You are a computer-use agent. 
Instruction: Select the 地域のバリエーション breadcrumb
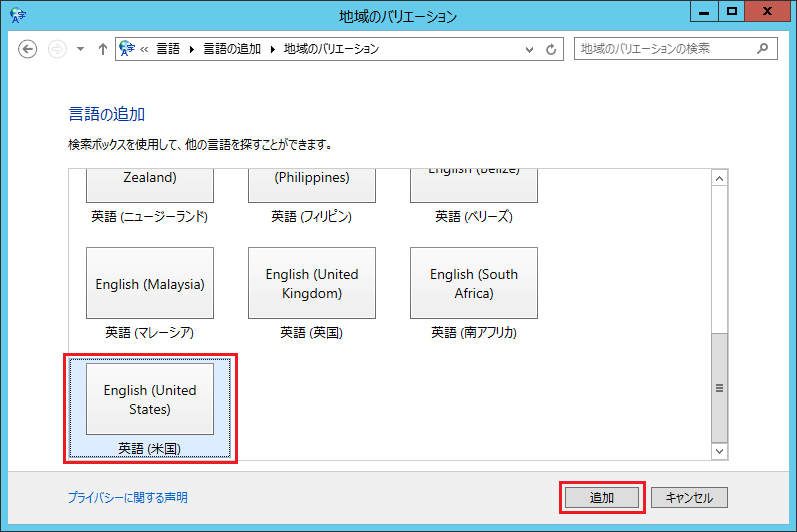[331, 49]
